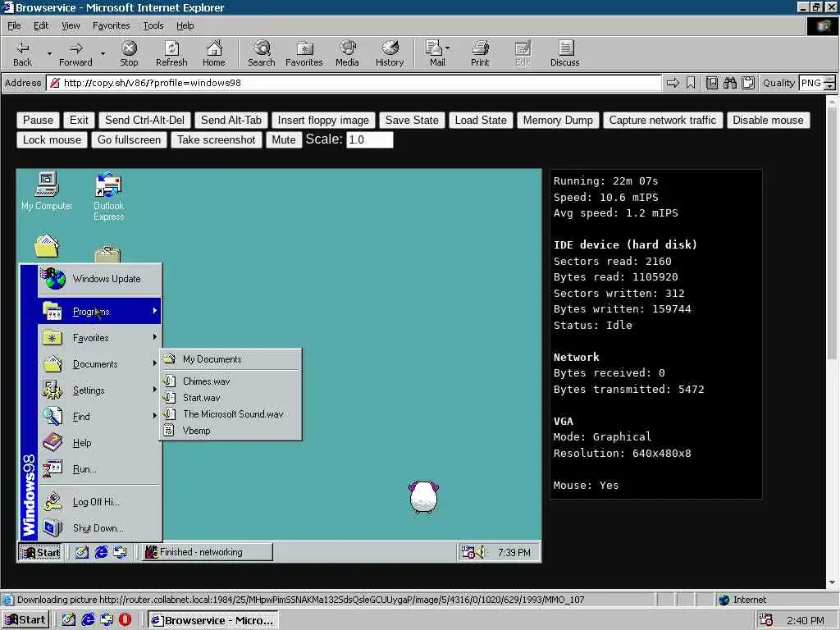
Task: Expand the Programs submenu
Action: pyautogui.click(x=99, y=311)
